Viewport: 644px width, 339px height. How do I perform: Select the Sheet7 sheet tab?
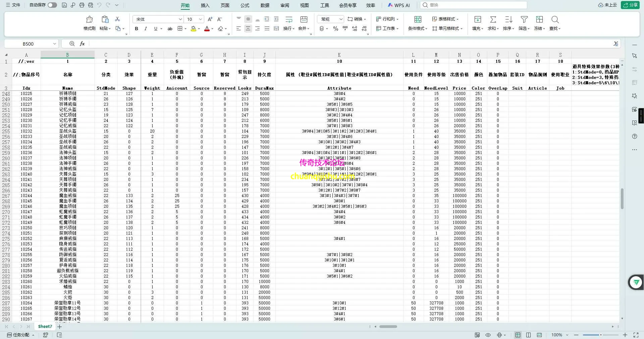click(45, 327)
